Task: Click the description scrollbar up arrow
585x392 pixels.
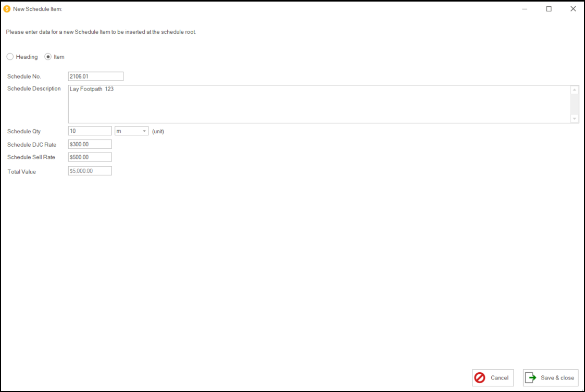Action: pyautogui.click(x=575, y=90)
